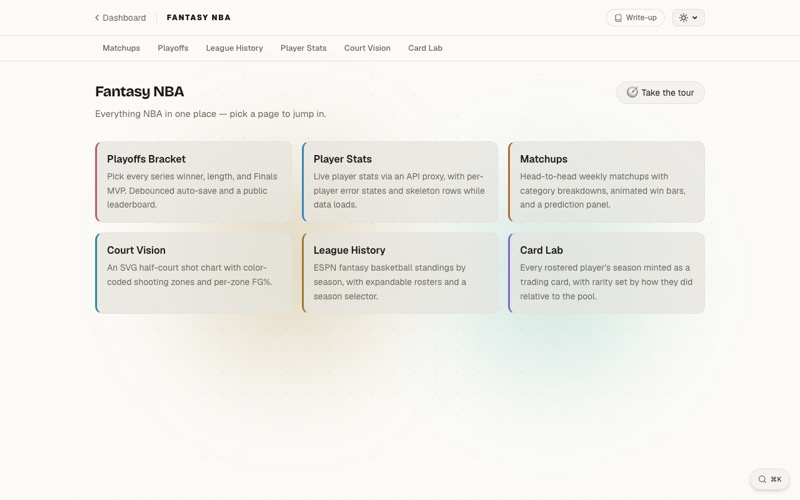Open the Playoffs Bracket card
The height and width of the screenshot is (500, 800).
pos(194,182)
